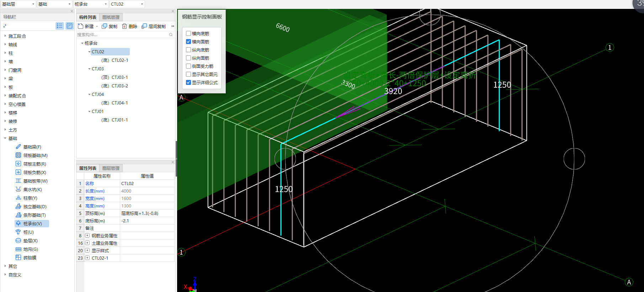Select the 独立基础(D) icon
Screen dimensions: 644x292
tap(18, 206)
